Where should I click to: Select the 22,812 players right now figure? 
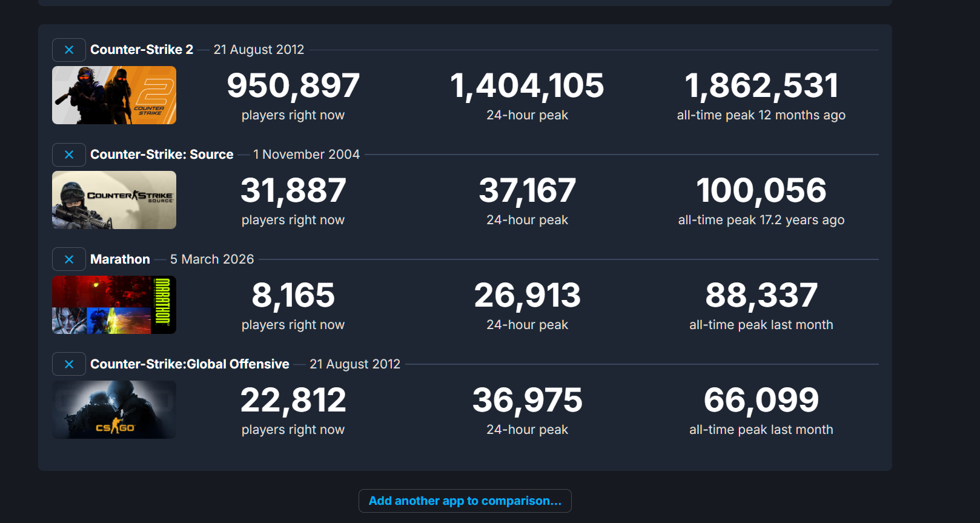click(293, 400)
